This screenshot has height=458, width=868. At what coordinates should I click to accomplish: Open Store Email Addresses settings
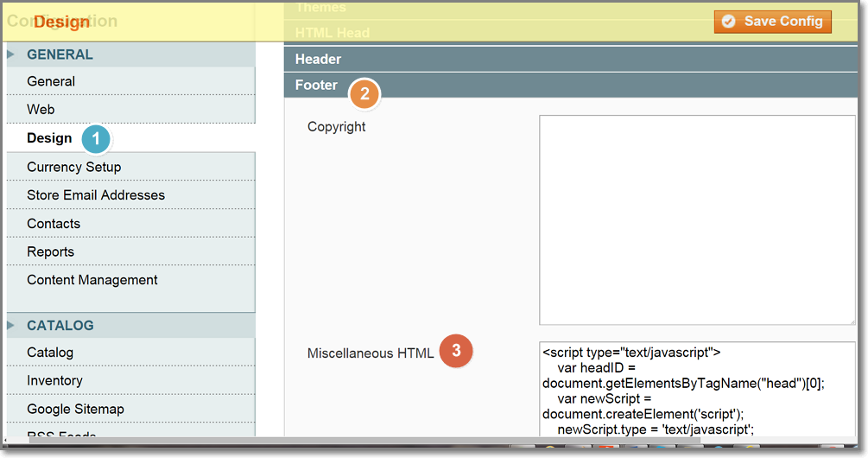[x=95, y=195]
